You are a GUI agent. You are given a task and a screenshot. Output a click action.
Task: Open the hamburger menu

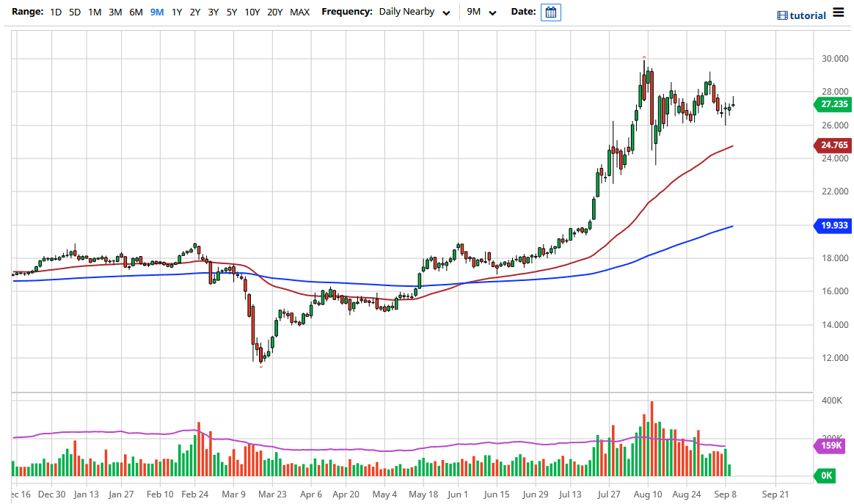839,14
